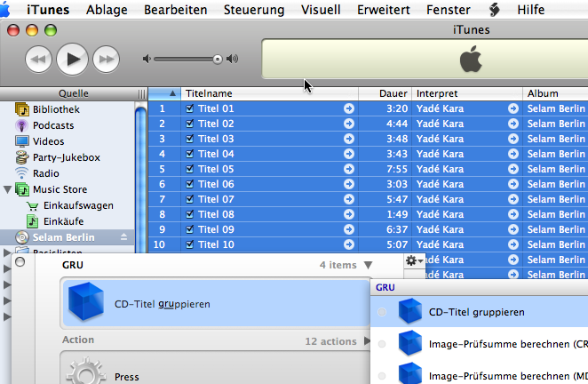Skip back to previous track
This screenshot has width=588, height=384.
38,59
